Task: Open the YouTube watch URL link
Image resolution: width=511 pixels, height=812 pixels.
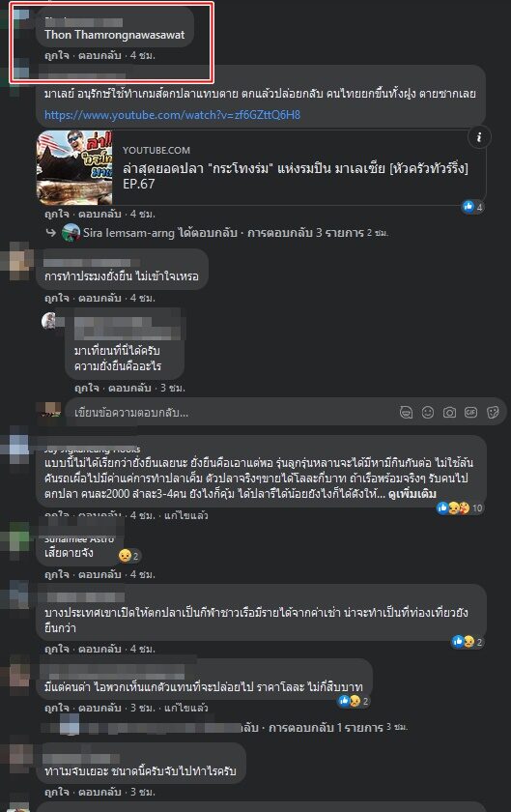Action: coord(172,115)
